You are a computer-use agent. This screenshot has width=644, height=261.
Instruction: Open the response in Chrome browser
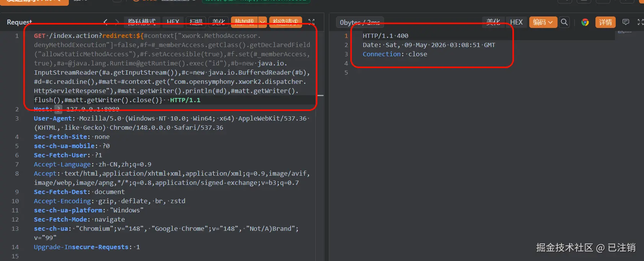pyautogui.click(x=585, y=22)
